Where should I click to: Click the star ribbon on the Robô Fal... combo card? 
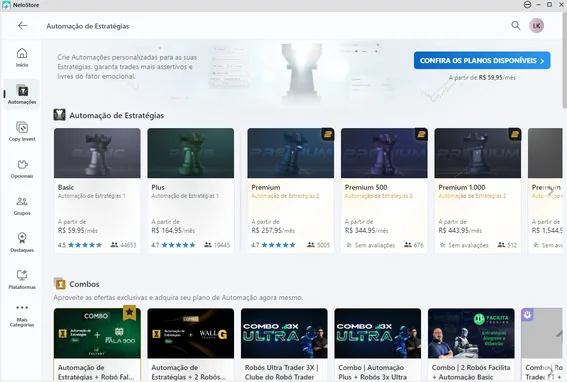click(x=129, y=313)
